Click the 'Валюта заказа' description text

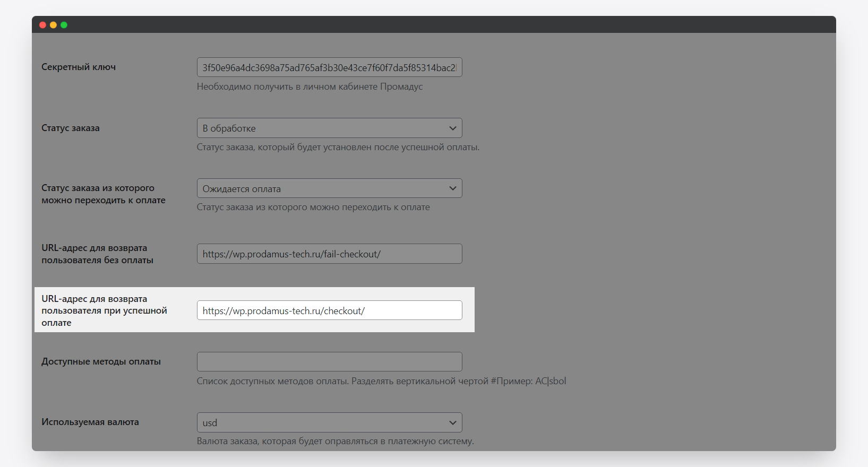tap(335, 441)
